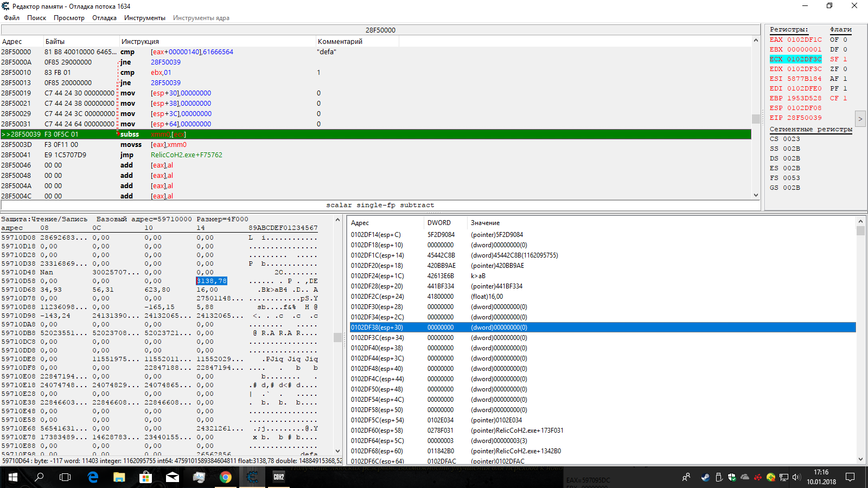Launch Google Chrome from the taskbar
The width and height of the screenshot is (868, 488).
[x=226, y=477]
